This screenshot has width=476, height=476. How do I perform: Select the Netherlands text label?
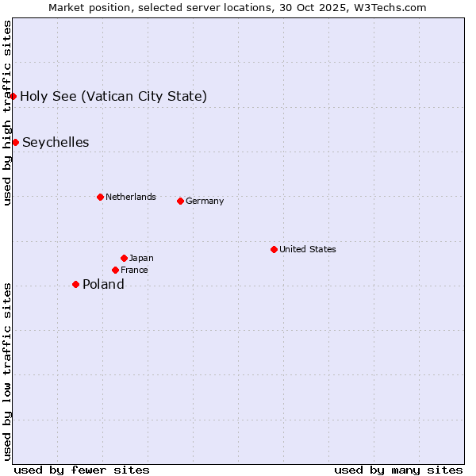(130, 197)
